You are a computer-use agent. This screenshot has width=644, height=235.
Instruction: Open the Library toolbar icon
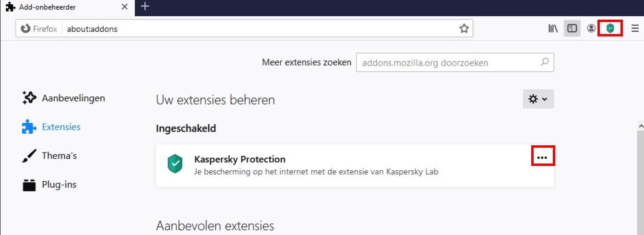pyautogui.click(x=553, y=29)
